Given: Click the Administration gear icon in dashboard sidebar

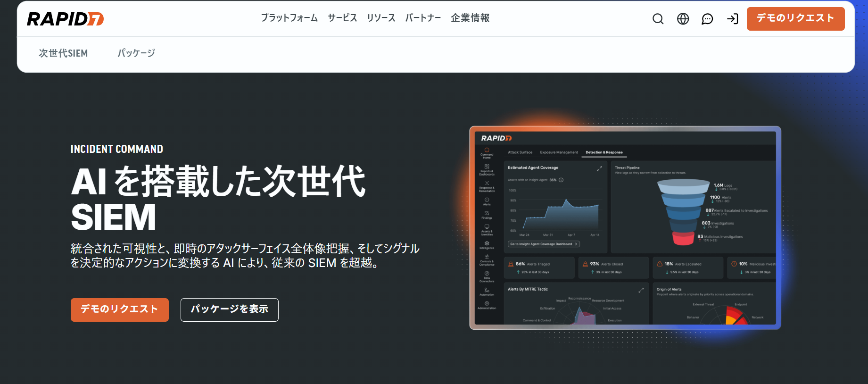Looking at the screenshot, I should point(487,304).
